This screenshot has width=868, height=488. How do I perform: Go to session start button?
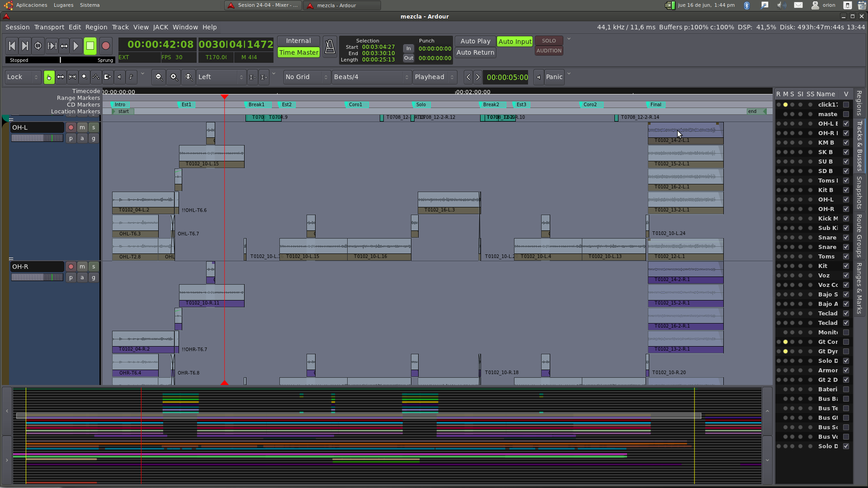pyautogui.click(x=12, y=46)
